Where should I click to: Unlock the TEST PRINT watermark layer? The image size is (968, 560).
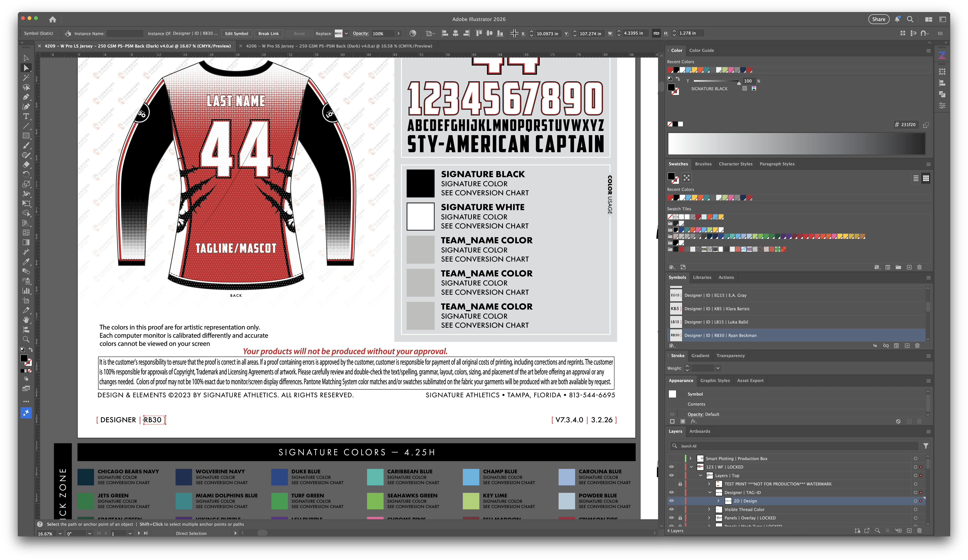[x=680, y=484]
